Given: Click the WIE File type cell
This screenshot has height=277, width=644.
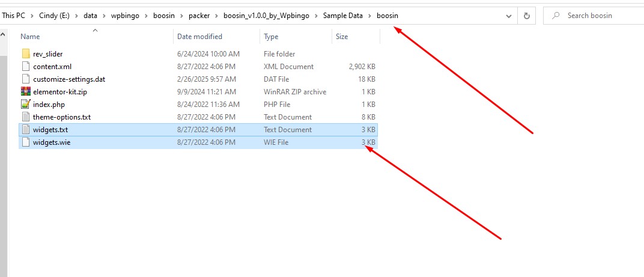Looking at the screenshot, I should 276,142.
